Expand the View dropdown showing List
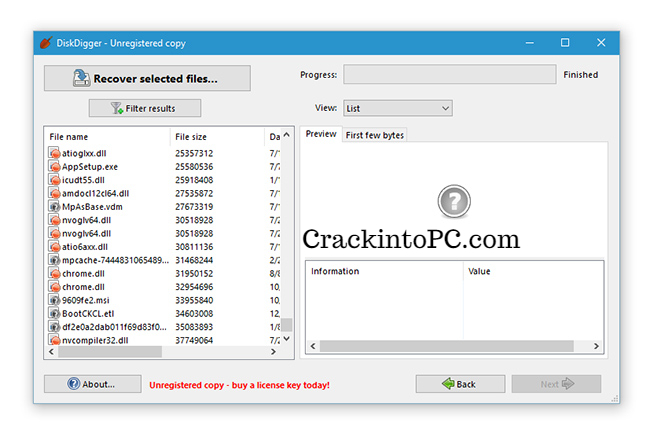The height and width of the screenshot is (422, 650). tap(398, 108)
